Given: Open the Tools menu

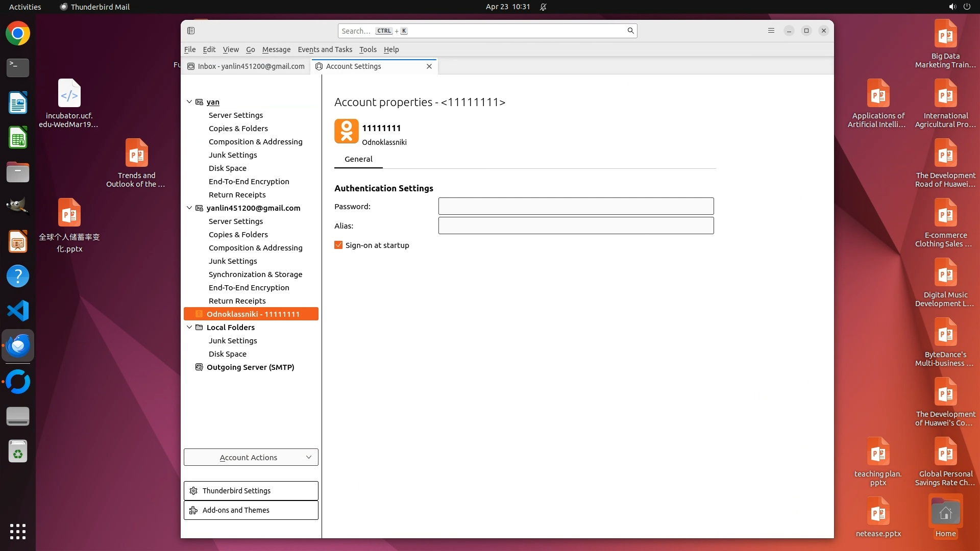Looking at the screenshot, I should pyautogui.click(x=367, y=49).
